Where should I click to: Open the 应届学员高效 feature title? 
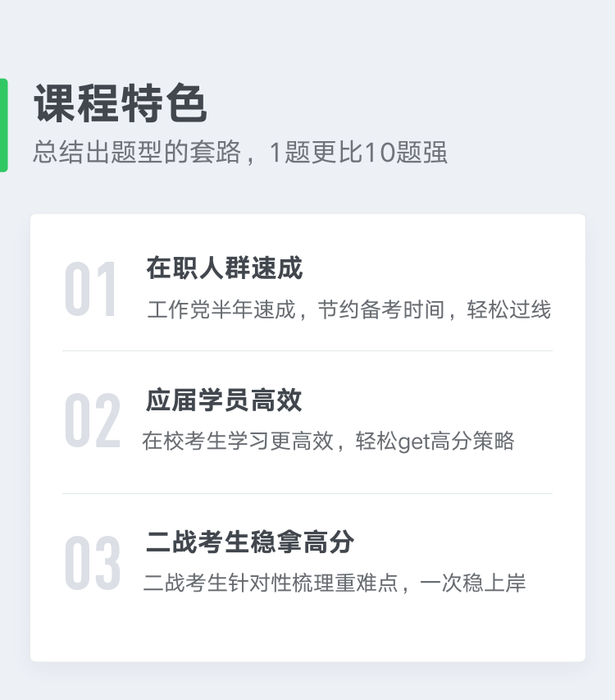(x=224, y=400)
